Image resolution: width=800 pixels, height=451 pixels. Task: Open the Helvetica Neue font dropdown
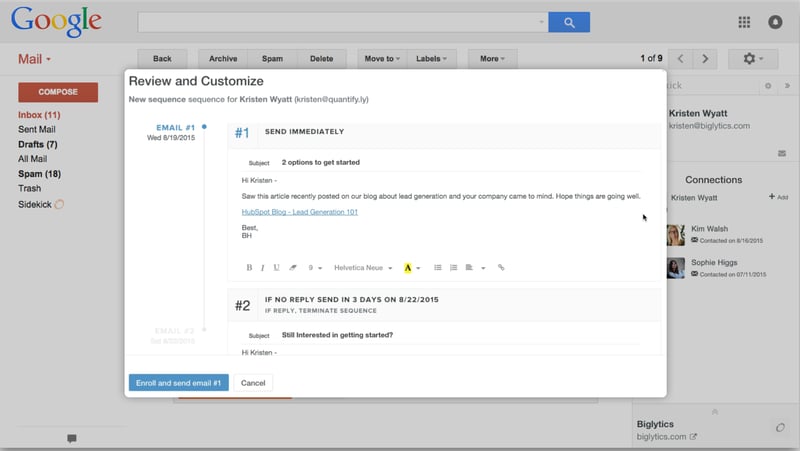(x=363, y=268)
